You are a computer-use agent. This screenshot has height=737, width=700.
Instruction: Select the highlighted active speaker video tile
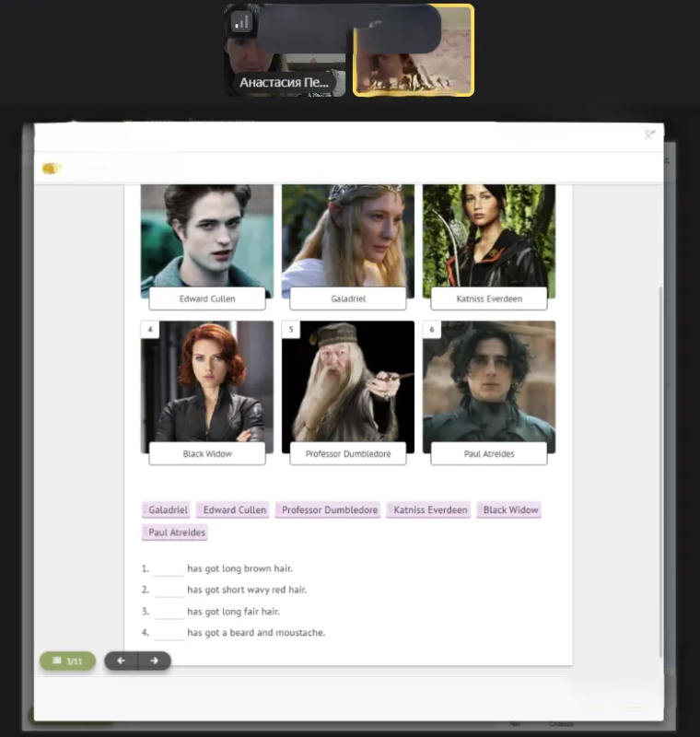[x=413, y=51]
